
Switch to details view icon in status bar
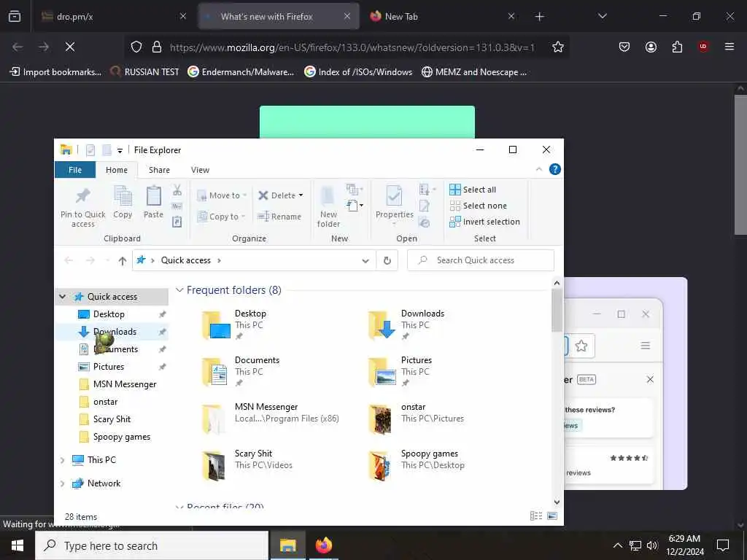pyautogui.click(x=536, y=516)
